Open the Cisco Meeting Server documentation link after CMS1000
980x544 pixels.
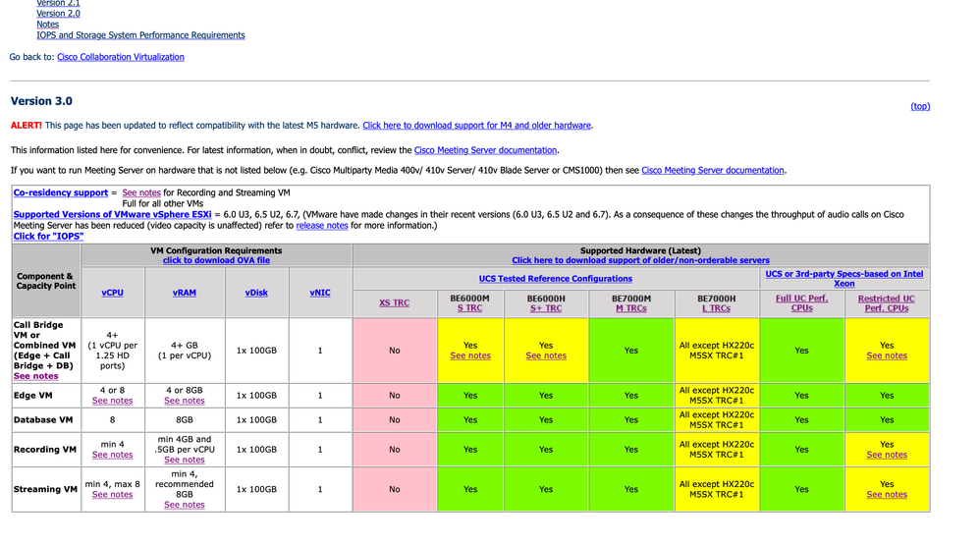[x=713, y=170]
